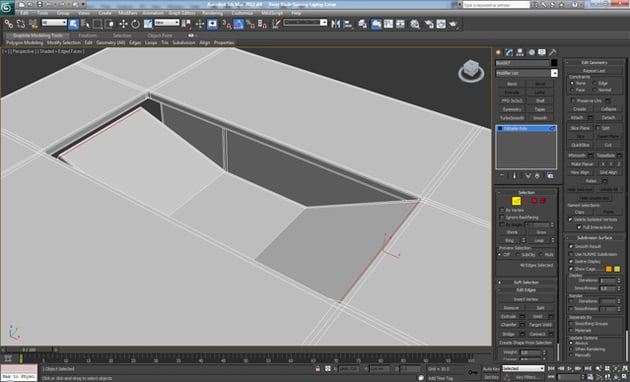Collapse the Selection rollout header

[x=526, y=192]
